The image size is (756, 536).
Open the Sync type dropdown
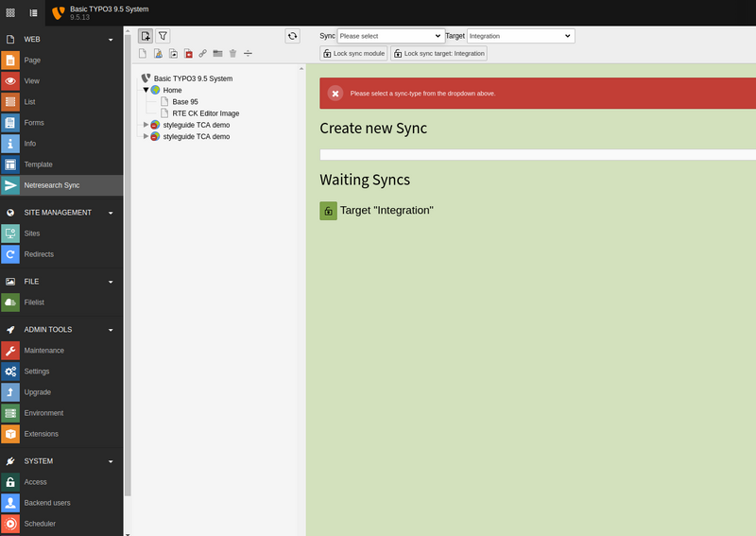tap(390, 36)
